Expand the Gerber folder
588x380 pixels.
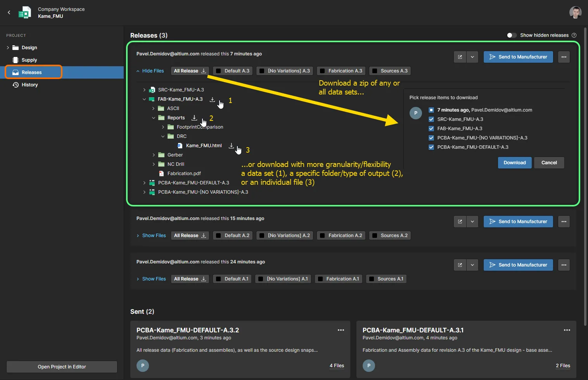154,155
